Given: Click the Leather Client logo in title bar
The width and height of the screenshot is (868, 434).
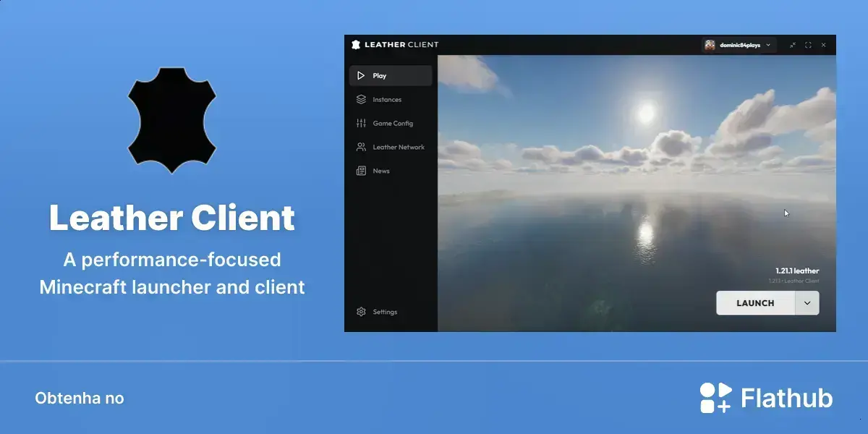Looking at the screenshot, I should (355, 45).
